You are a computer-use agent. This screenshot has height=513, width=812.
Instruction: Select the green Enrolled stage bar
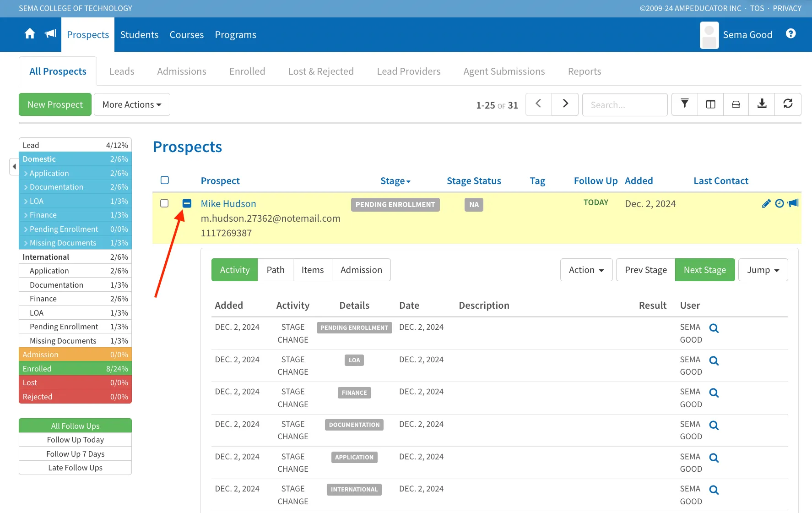click(76, 369)
